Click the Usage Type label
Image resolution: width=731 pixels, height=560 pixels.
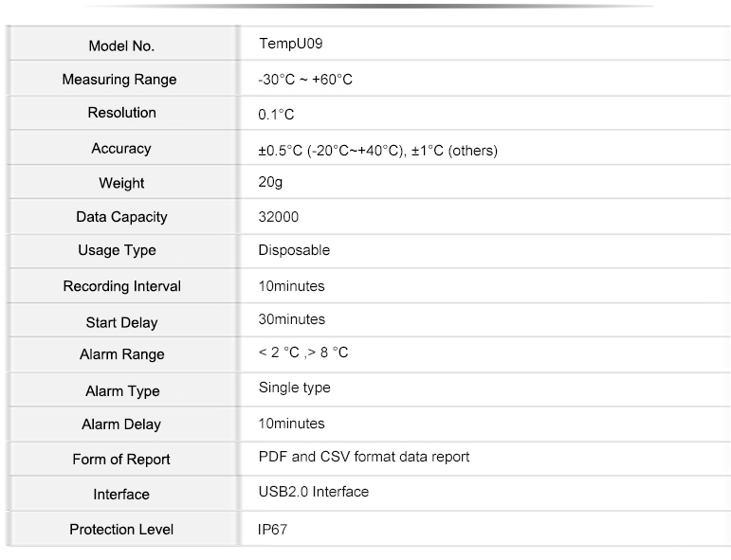[117, 250]
